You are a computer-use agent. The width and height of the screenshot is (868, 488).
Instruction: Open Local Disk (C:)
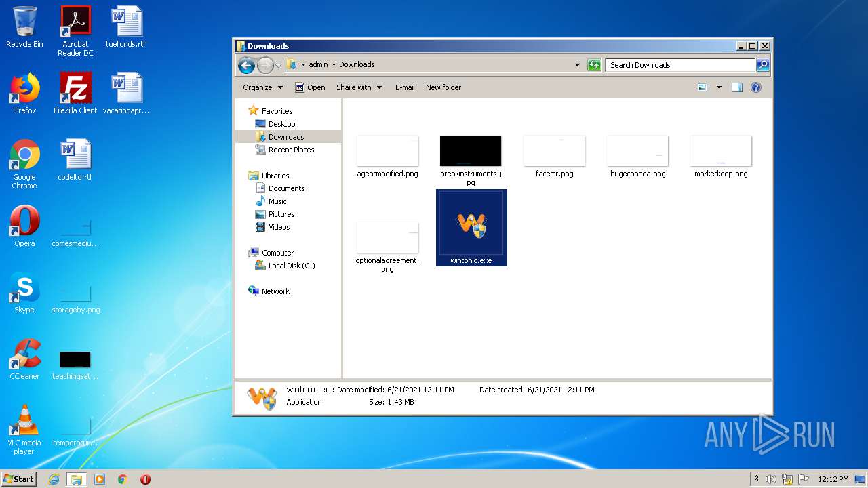click(285, 266)
